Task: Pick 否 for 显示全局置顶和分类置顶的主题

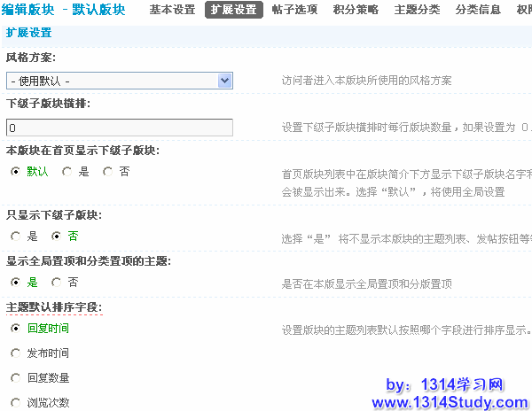Action: tap(56, 283)
